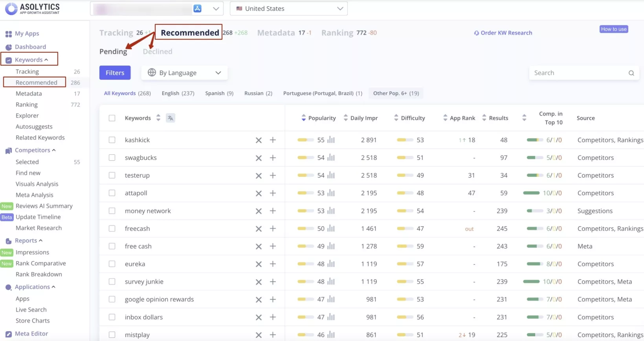Collapse the Reports sidebar section
This screenshot has height=341, width=644.
tap(40, 240)
